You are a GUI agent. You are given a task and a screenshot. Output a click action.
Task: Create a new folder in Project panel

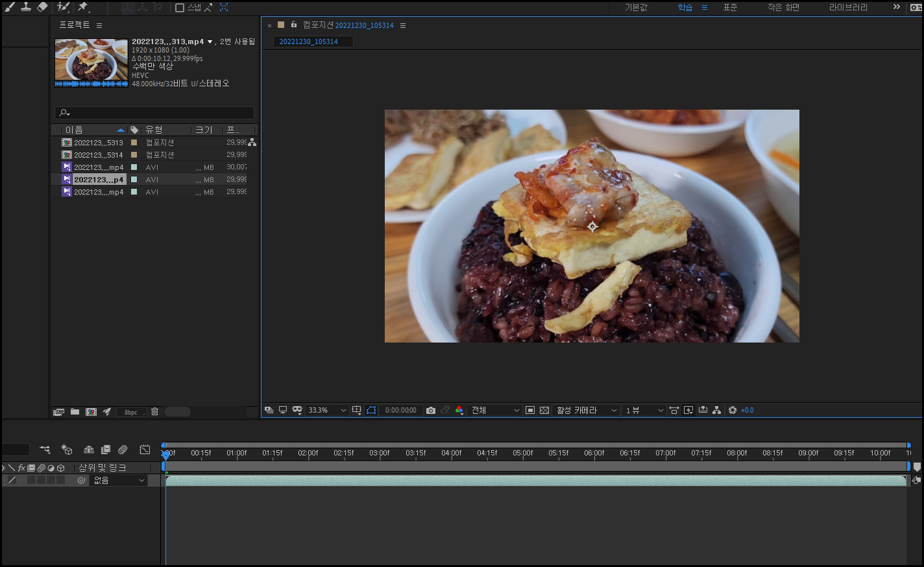click(x=75, y=412)
